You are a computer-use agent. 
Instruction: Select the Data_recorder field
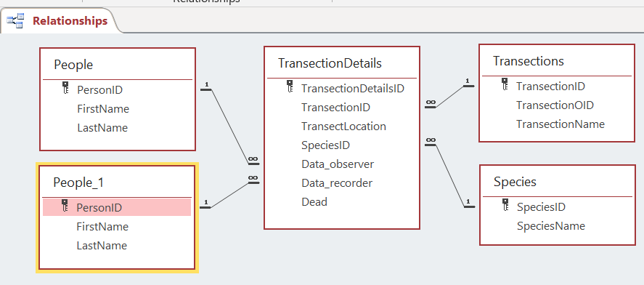click(x=337, y=183)
